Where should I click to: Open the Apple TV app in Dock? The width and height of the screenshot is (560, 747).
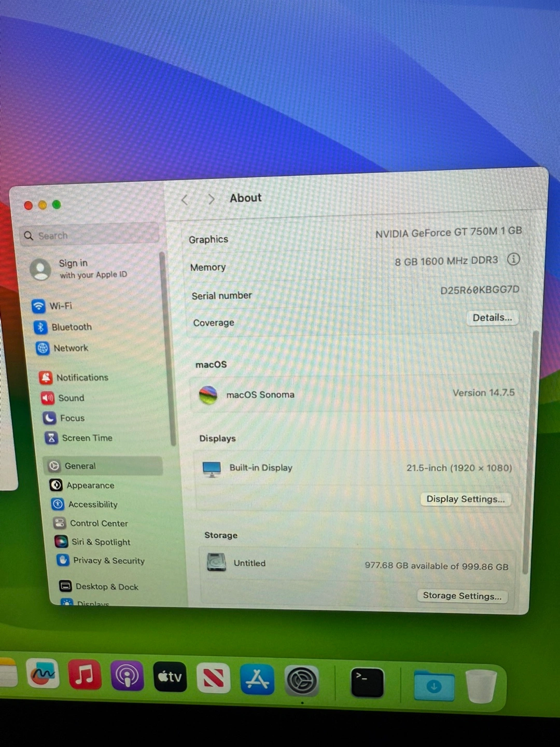click(170, 677)
